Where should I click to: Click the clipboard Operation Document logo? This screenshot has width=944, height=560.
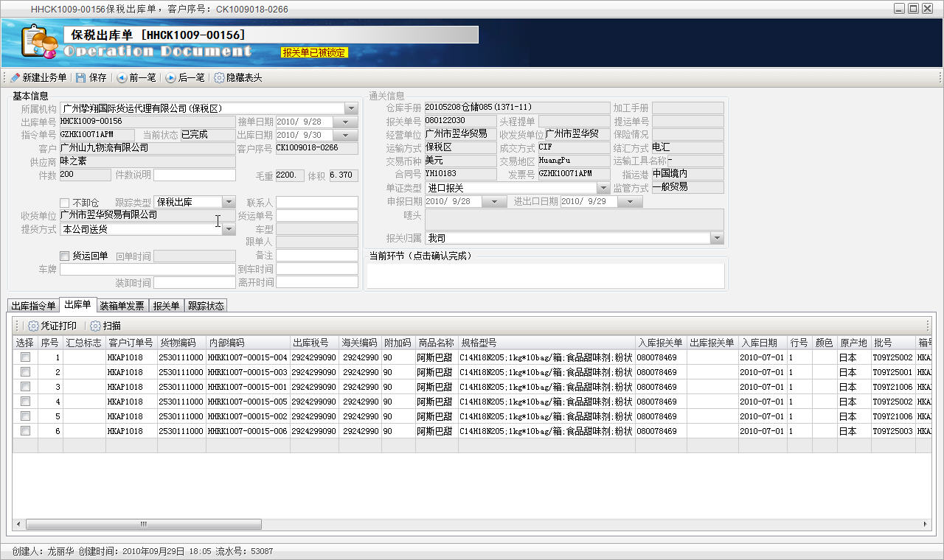[x=38, y=43]
